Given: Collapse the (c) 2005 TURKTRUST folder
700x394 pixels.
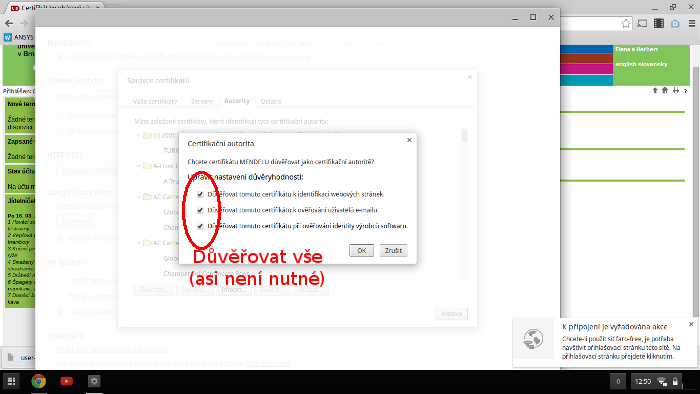Looking at the screenshot, I should (x=138, y=135).
